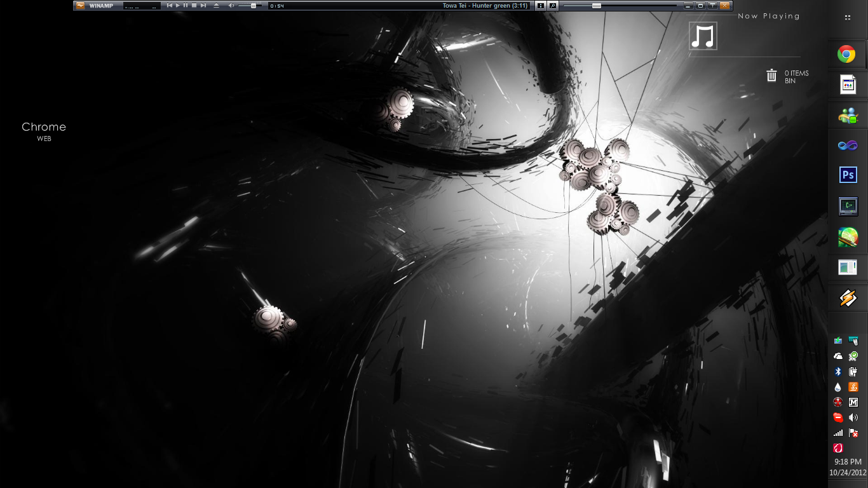Click the Now Playing album art placeholder
This screenshot has height=488, width=868.
click(x=703, y=36)
